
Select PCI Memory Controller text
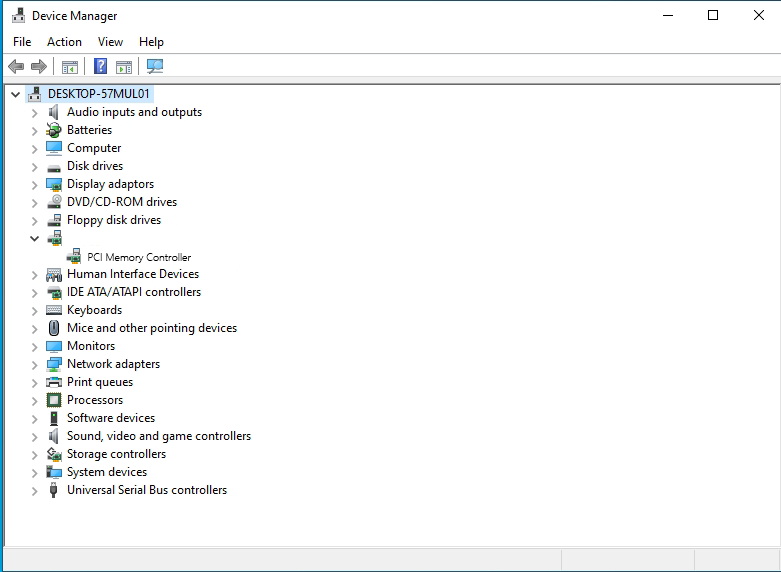click(139, 257)
